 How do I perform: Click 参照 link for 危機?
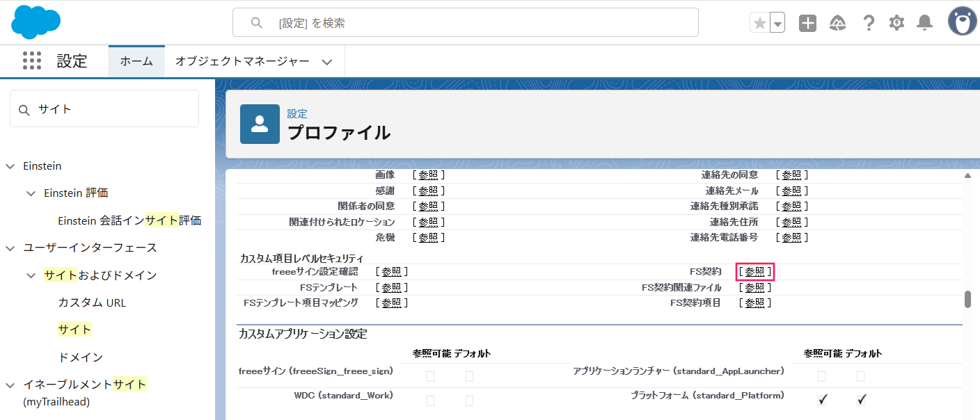tap(428, 237)
